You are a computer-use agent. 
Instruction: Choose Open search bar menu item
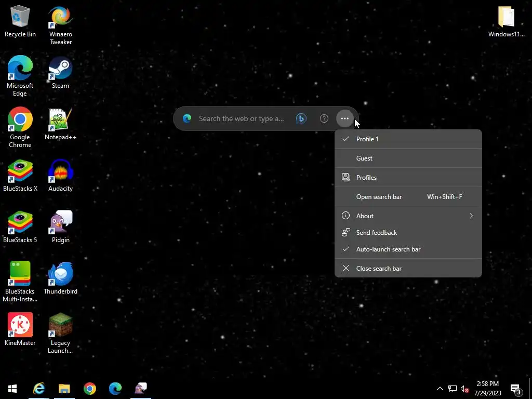point(408,197)
